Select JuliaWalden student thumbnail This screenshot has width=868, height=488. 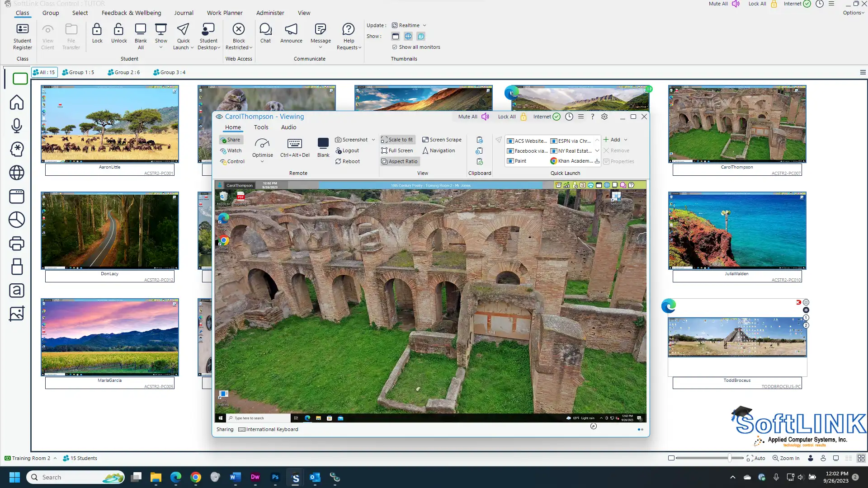737,230
